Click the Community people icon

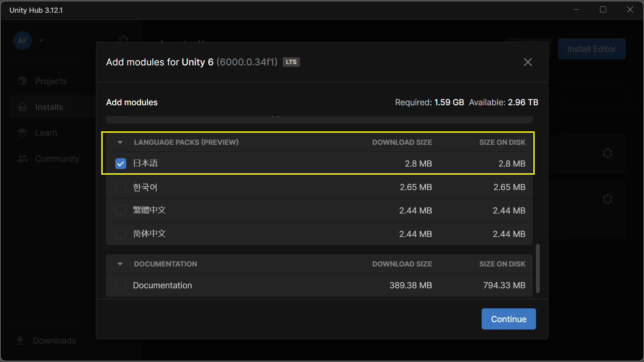tap(22, 159)
